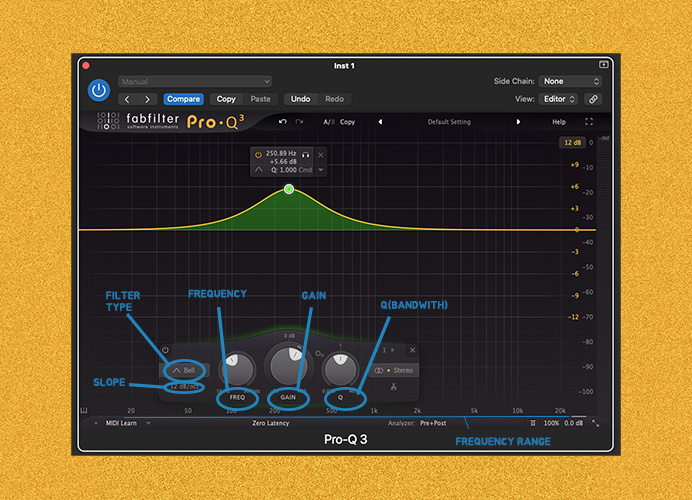Open the Bell filter shape dropdown

tap(184, 370)
